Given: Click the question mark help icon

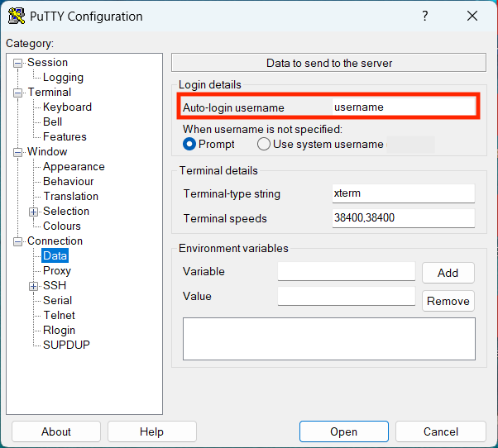Looking at the screenshot, I should (425, 16).
